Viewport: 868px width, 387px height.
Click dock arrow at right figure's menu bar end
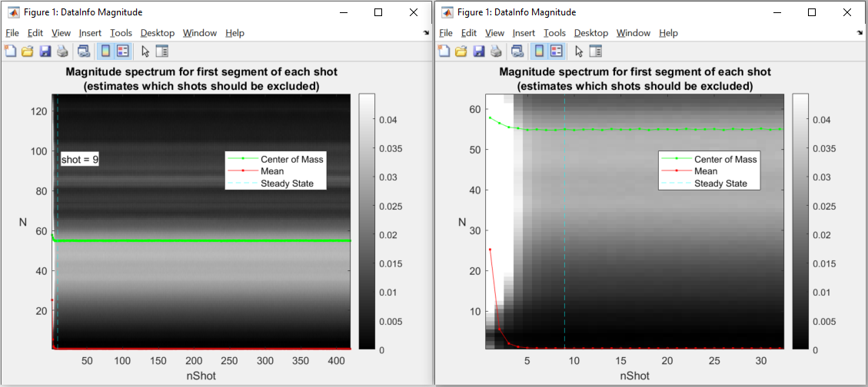(x=860, y=34)
